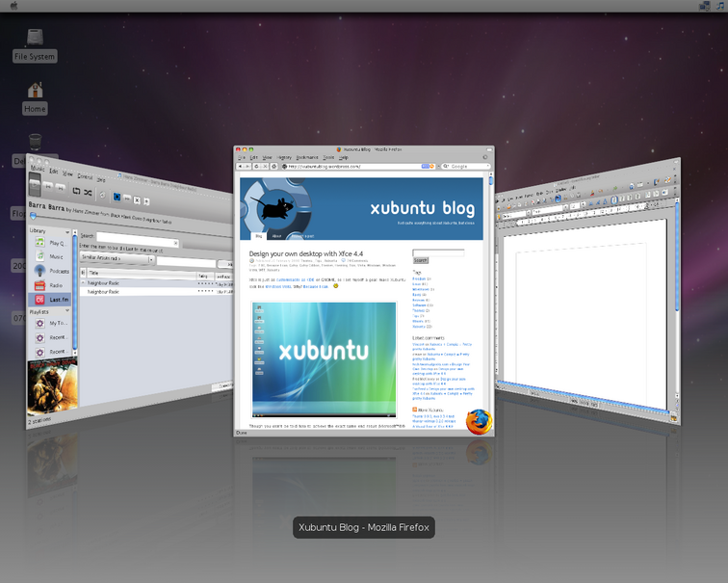Click the xubuntu desktop screenshot image
The image size is (728, 583).
[325, 359]
